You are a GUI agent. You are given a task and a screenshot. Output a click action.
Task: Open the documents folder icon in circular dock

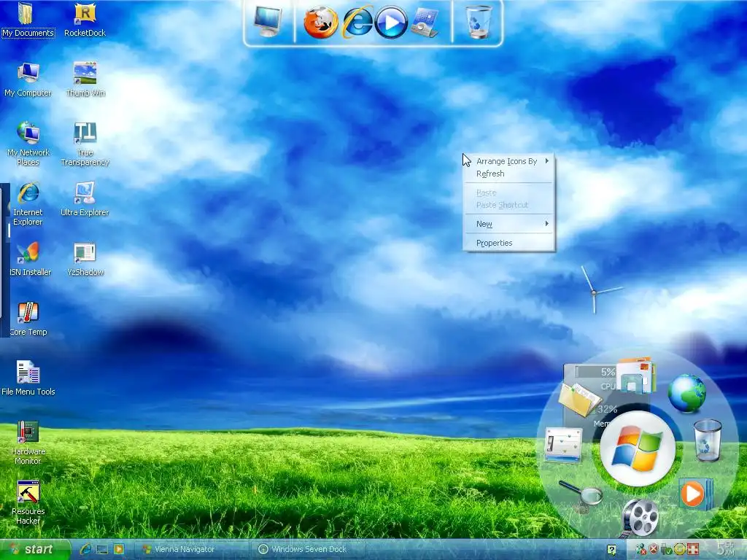tap(578, 399)
